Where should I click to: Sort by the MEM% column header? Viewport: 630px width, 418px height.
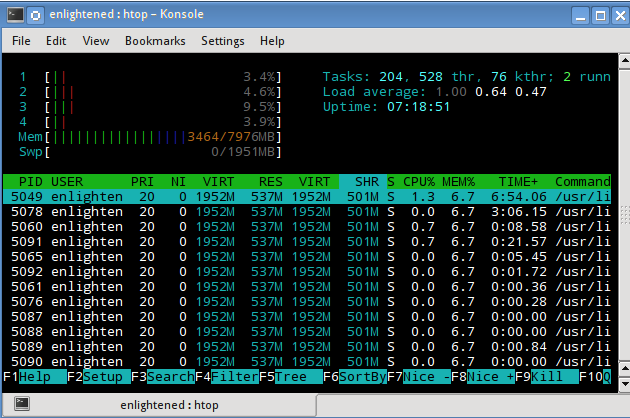pos(458,182)
